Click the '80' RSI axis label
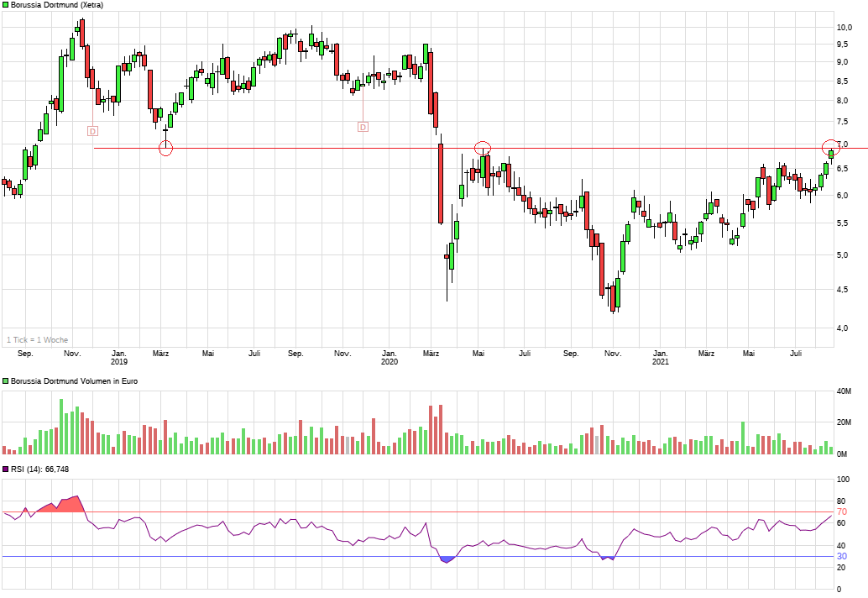 tap(841, 501)
